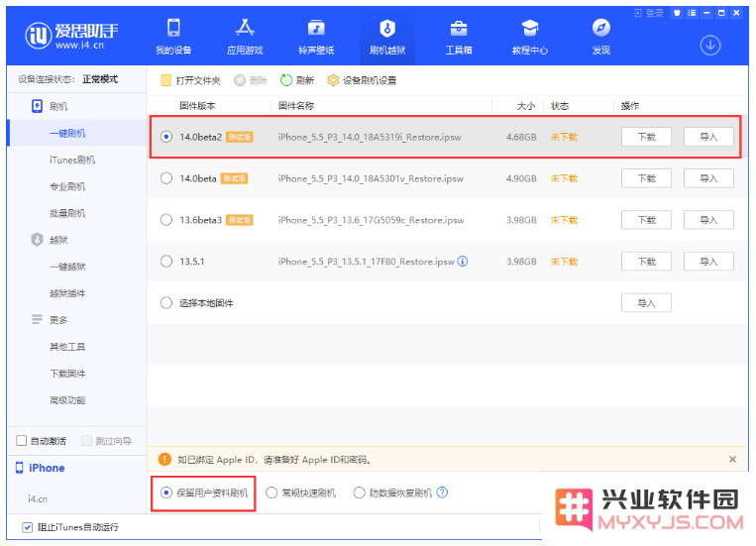Image resolution: width=756 pixels, height=546 pixels.
Task: Select the 14.0beta2 firmware radio button
Action: (166, 137)
